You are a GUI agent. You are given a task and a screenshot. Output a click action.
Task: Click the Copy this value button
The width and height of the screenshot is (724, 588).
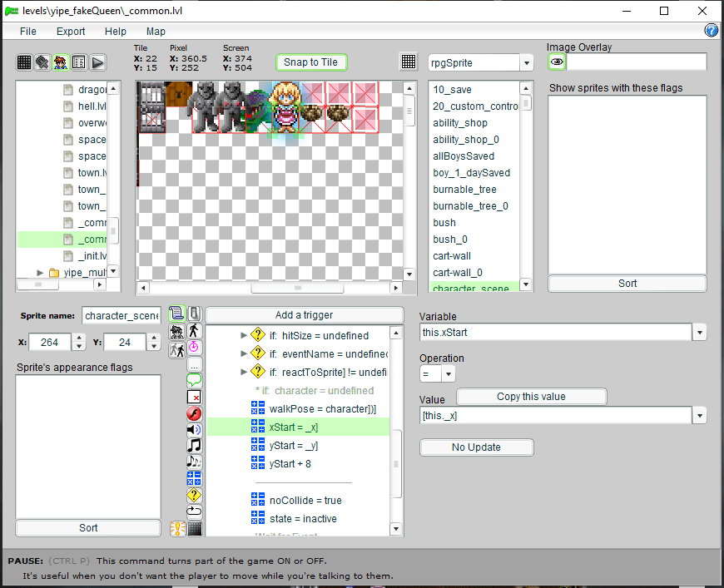531,397
